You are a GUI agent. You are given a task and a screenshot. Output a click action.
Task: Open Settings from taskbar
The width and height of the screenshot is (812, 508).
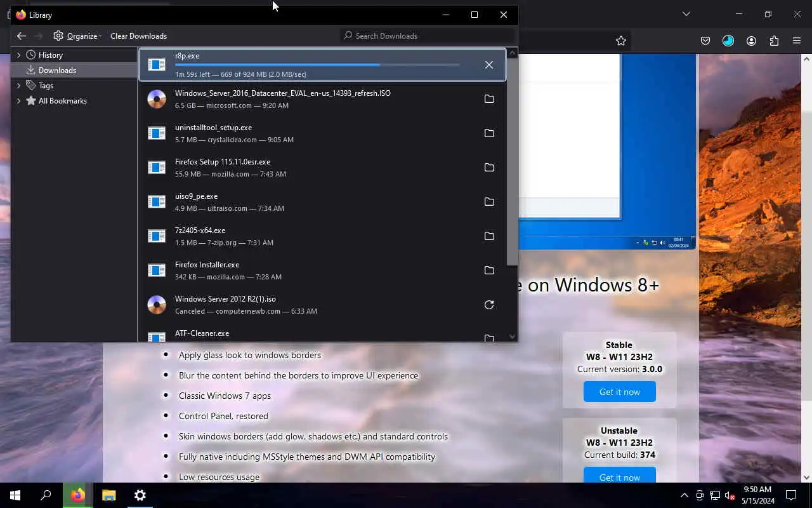coord(140,495)
